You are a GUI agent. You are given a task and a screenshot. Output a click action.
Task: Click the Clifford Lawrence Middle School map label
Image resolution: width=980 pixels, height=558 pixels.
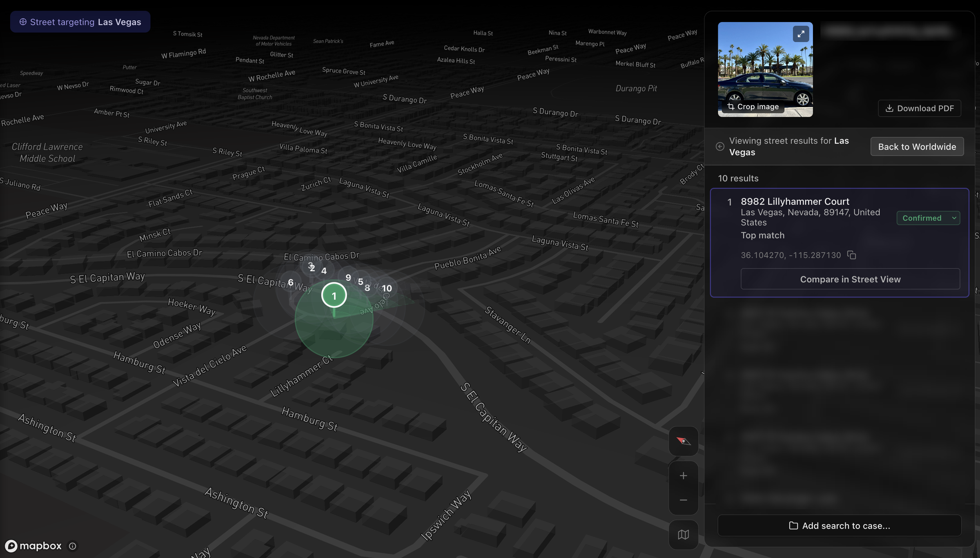[47, 153]
